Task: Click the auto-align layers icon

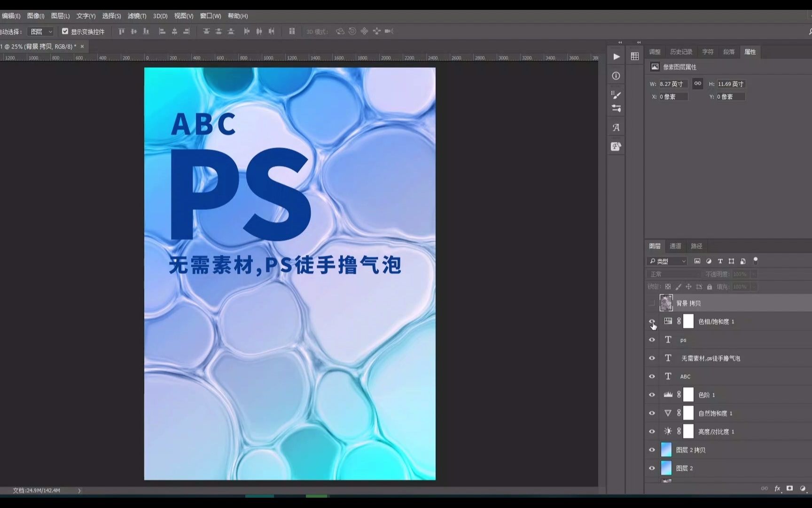Action: pos(292,32)
